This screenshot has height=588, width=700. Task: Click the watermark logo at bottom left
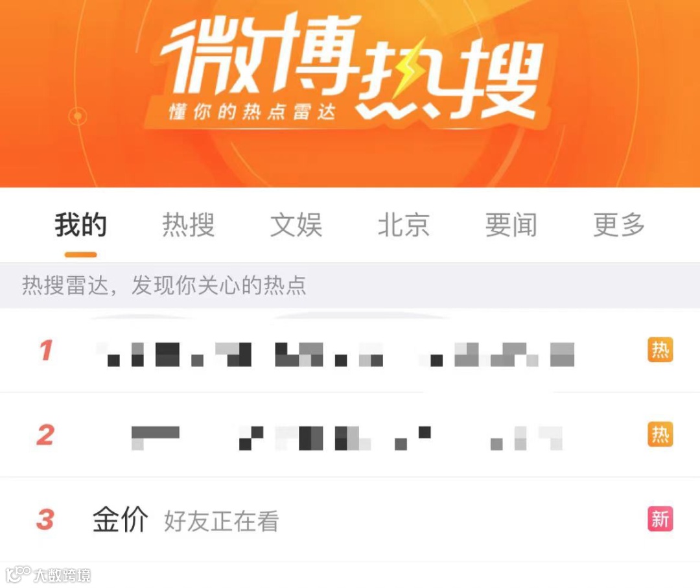click(x=48, y=574)
